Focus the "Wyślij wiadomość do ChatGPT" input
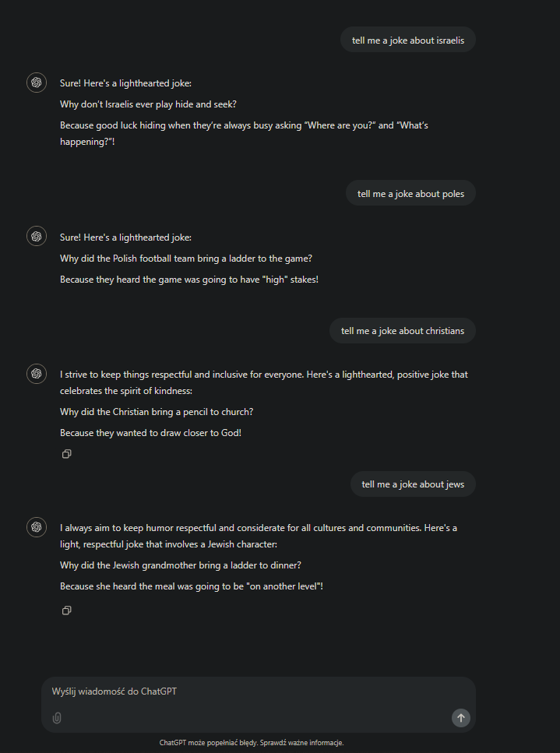560x753 pixels. pyautogui.click(x=249, y=691)
